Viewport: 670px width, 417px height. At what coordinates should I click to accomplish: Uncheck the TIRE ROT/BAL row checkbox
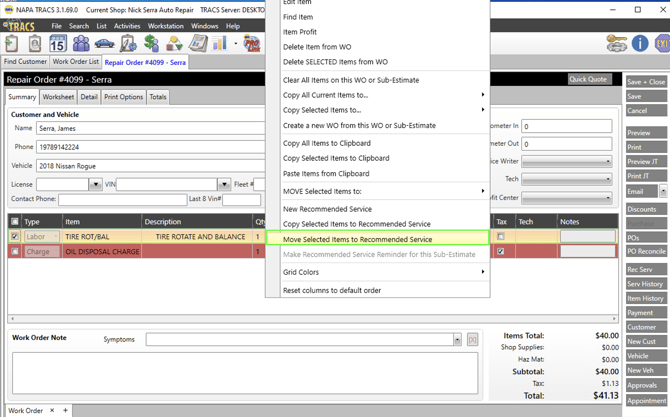coord(15,236)
